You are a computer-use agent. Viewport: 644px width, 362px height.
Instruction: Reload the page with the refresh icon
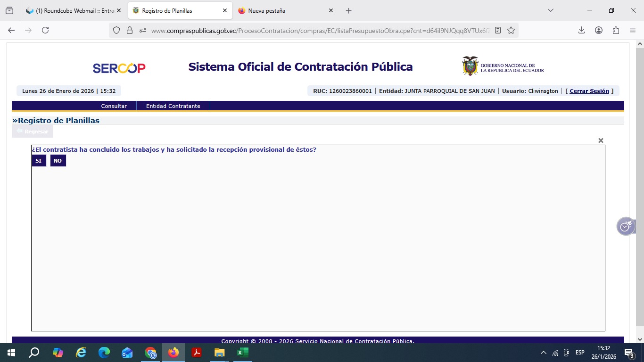tap(45, 30)
